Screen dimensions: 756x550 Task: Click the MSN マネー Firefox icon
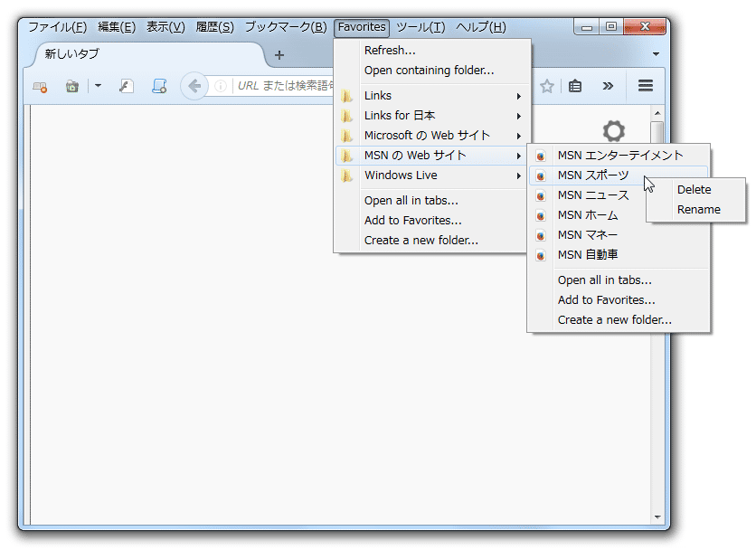[541, 235]
